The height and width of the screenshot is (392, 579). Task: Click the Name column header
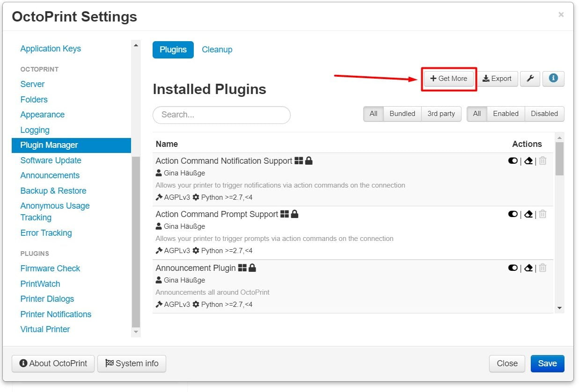[x=167, y=144]
